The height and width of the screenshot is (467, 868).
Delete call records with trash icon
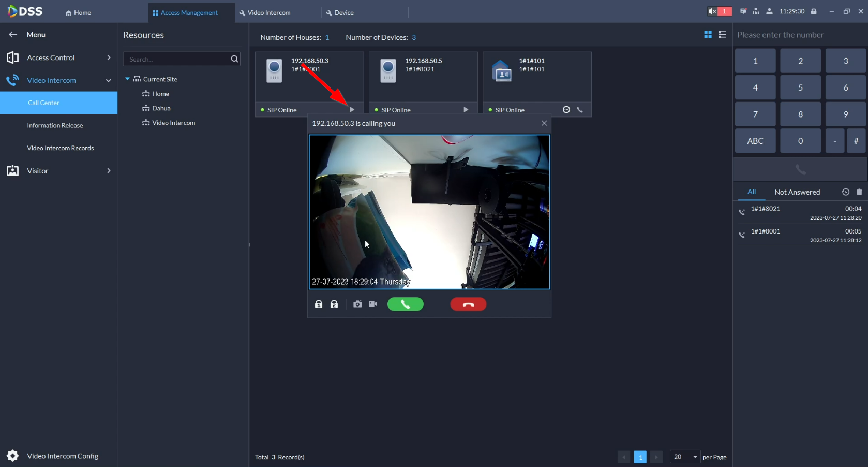click(x=859, y=192)
